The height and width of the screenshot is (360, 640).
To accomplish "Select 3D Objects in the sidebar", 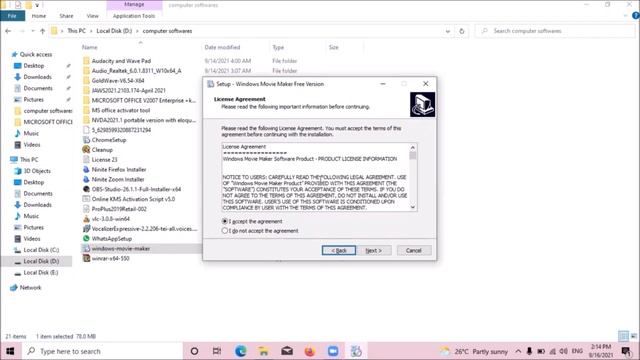I will tap(37, 171).
